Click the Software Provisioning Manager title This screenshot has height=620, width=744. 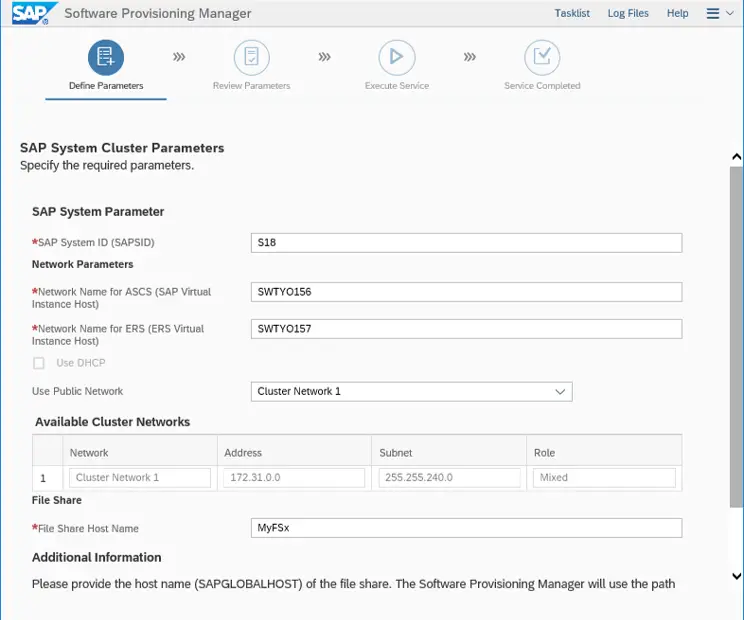pyautogui.click(x=158, y=13)
